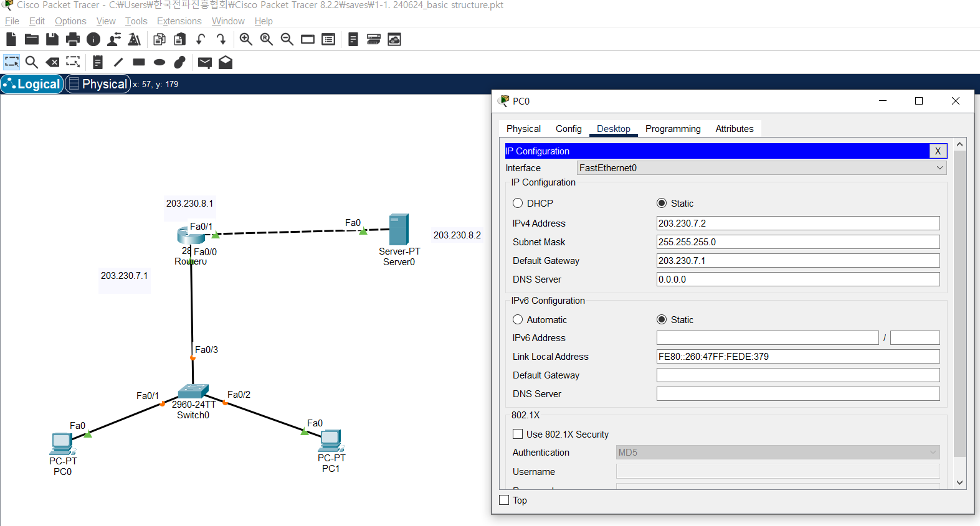Click the Subnet Mask field
The image size is (980, 526).
click(x=798, y=242)
